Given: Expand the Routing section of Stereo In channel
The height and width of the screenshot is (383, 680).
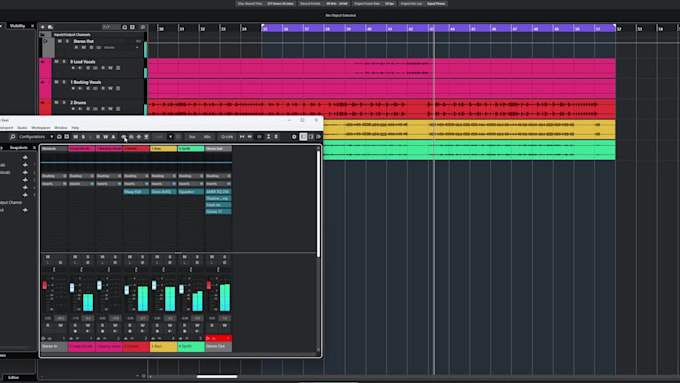Looking at the screenshot, I should click(x=54, y=176).
